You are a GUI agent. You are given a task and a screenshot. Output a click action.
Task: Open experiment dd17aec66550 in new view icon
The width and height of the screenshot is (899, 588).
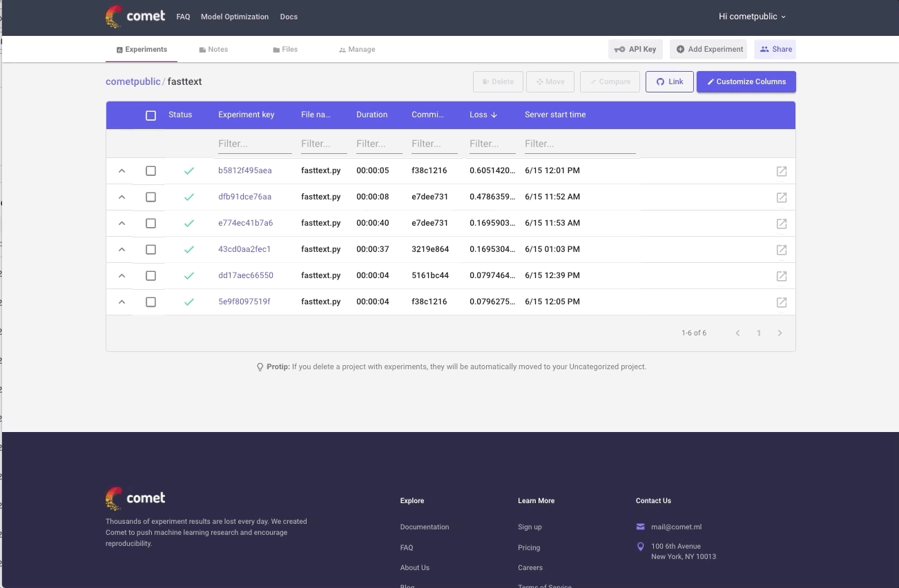(x=782, y=276)
